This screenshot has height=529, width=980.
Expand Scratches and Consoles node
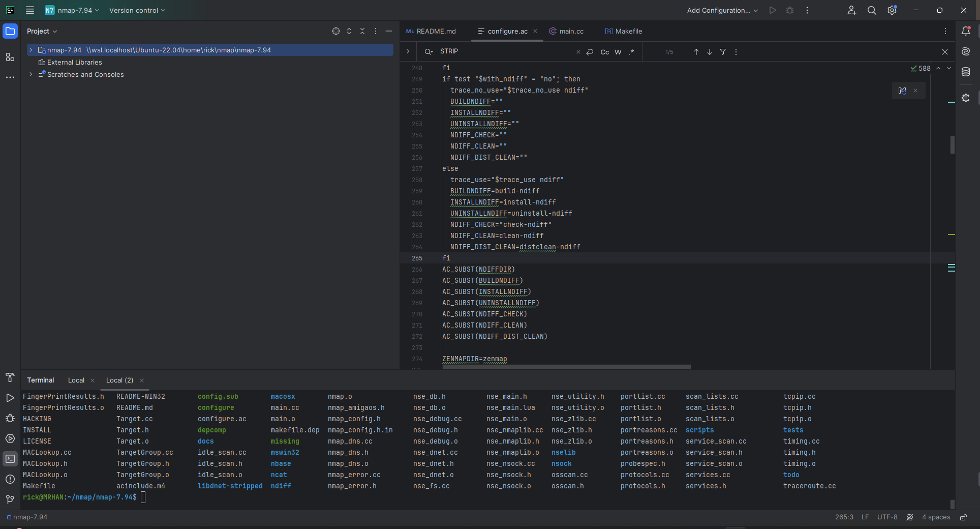click(31, 74)
